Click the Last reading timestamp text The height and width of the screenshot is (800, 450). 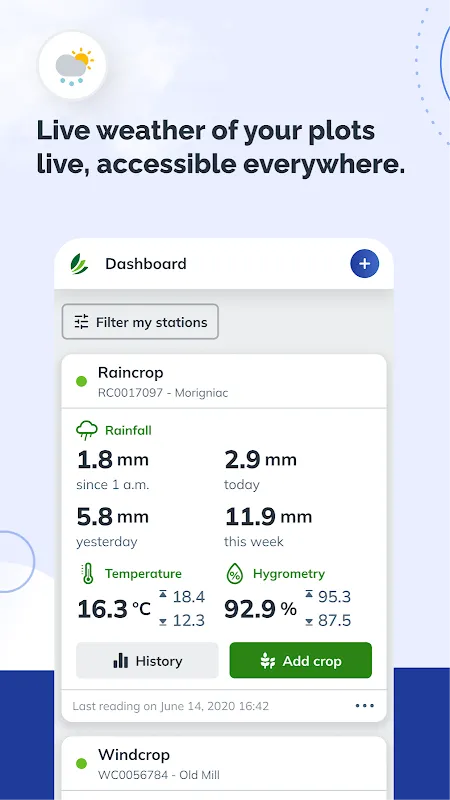coord(170,706)
